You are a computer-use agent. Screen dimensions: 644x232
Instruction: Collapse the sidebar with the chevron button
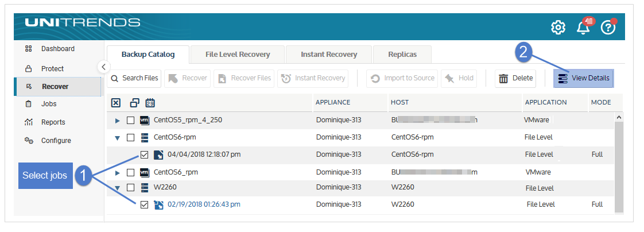pos(103,67)
